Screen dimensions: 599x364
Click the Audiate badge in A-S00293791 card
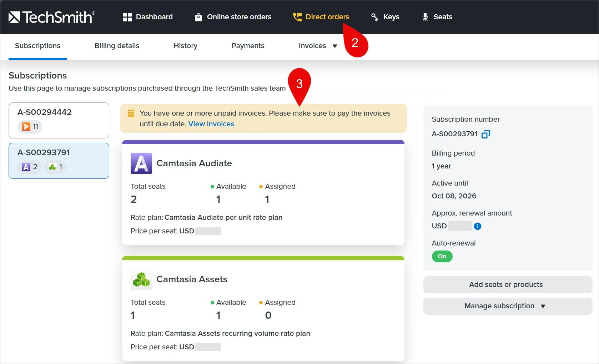30,167
